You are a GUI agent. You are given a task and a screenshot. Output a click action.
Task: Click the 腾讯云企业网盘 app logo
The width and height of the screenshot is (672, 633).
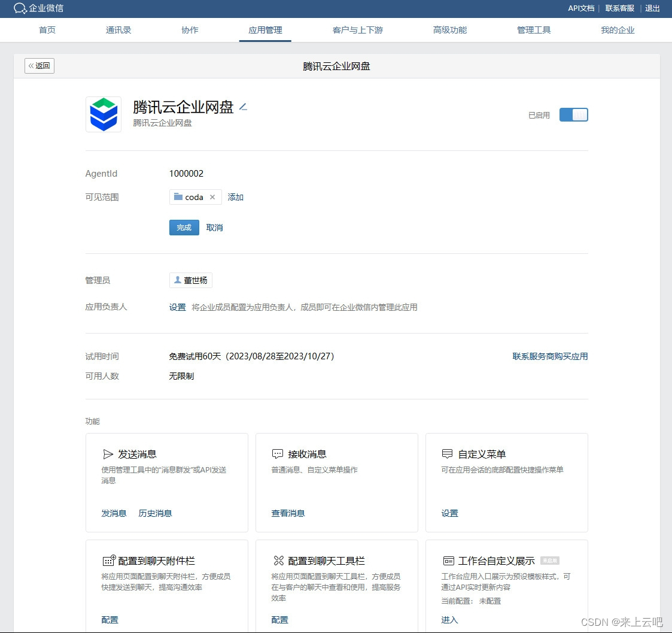tap(104, 114)
